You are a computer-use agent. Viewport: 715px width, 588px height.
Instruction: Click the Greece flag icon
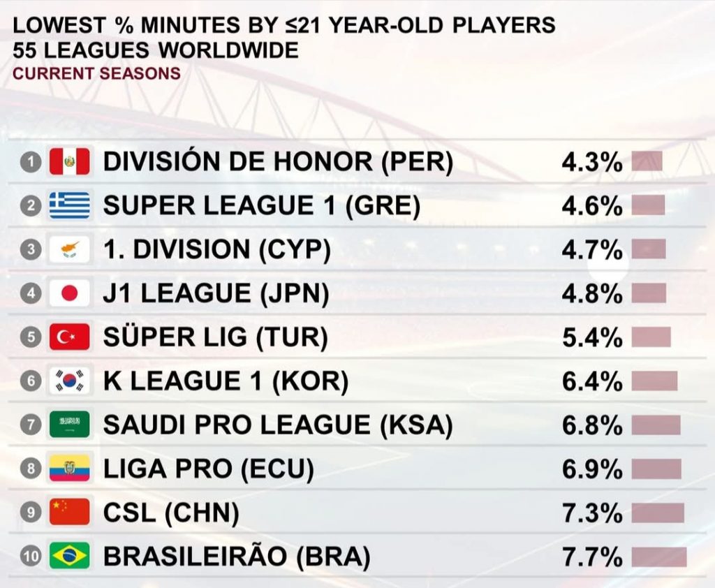(x=70, y=206)
